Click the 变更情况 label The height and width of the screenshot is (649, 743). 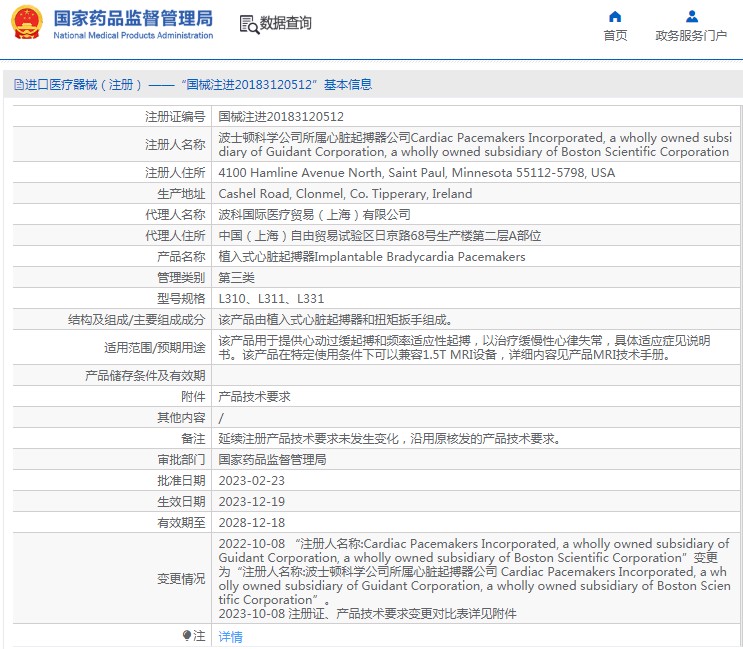[x=181, y=578]
